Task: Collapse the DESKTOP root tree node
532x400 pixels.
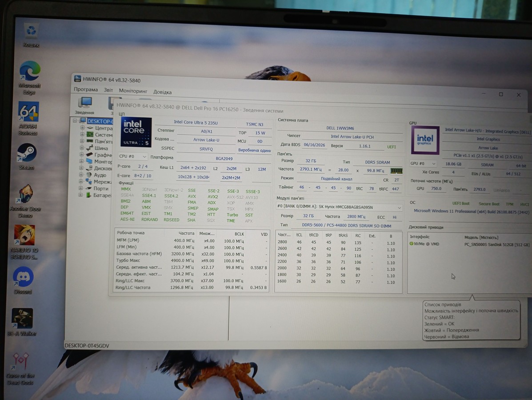Action: pyautogui.click(x=75, y=120)
